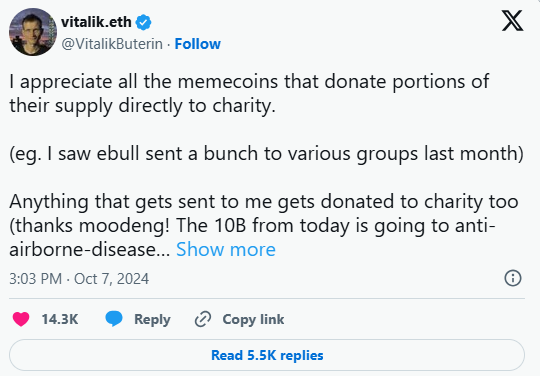Follow the @VitalikButerin account
540x376 pixels.
pos(197,44)
